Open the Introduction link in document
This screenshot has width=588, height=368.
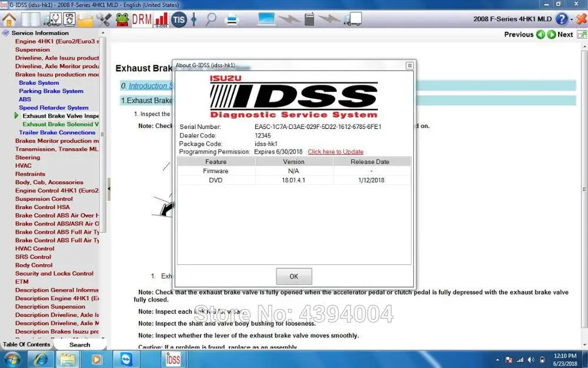[x=150, y=86]
